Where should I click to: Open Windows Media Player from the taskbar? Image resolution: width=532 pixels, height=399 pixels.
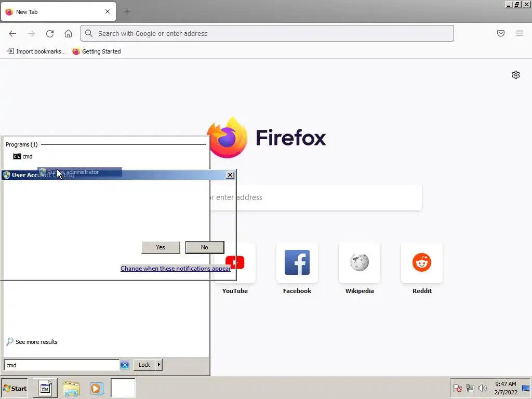[x=96, y=389]
